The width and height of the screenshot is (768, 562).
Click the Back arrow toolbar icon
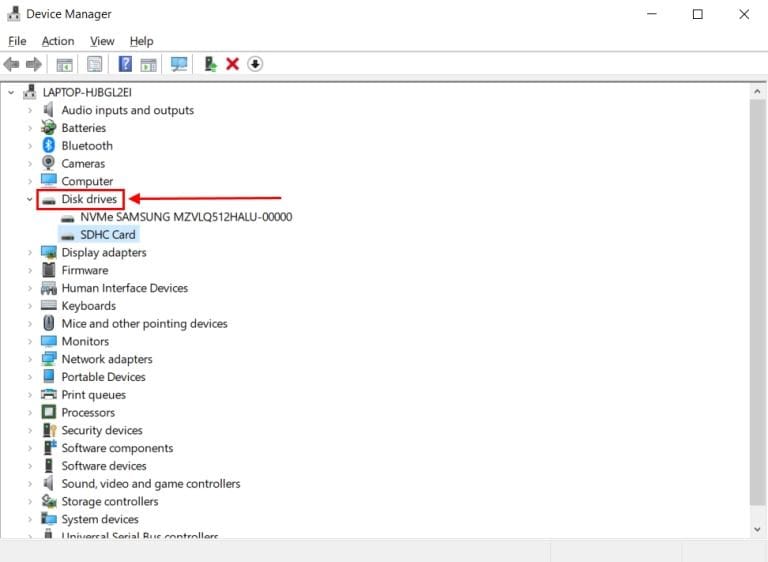[x=11, y=64]
